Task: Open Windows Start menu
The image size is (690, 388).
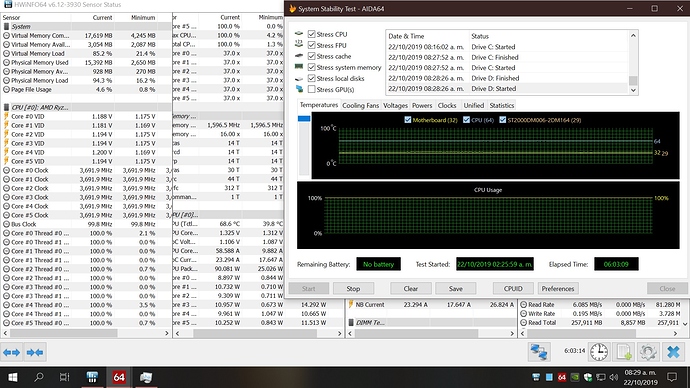Action: [13, 377]
